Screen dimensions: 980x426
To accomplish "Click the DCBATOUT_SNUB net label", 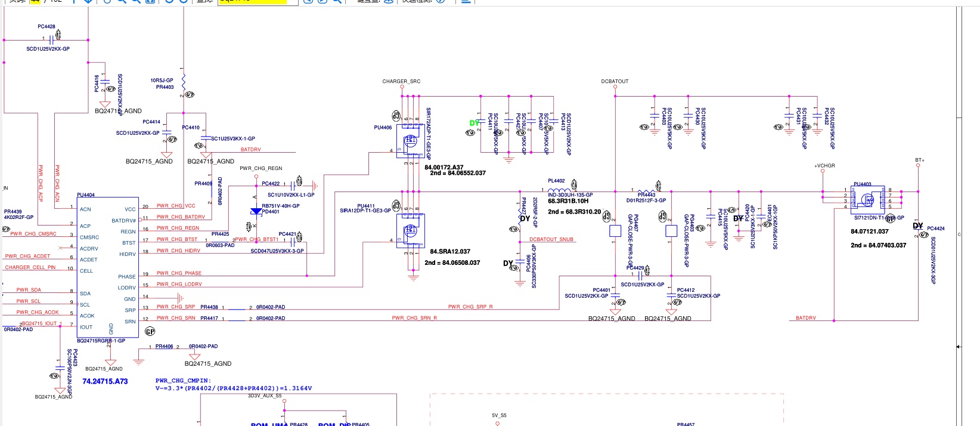I will 551,240.
